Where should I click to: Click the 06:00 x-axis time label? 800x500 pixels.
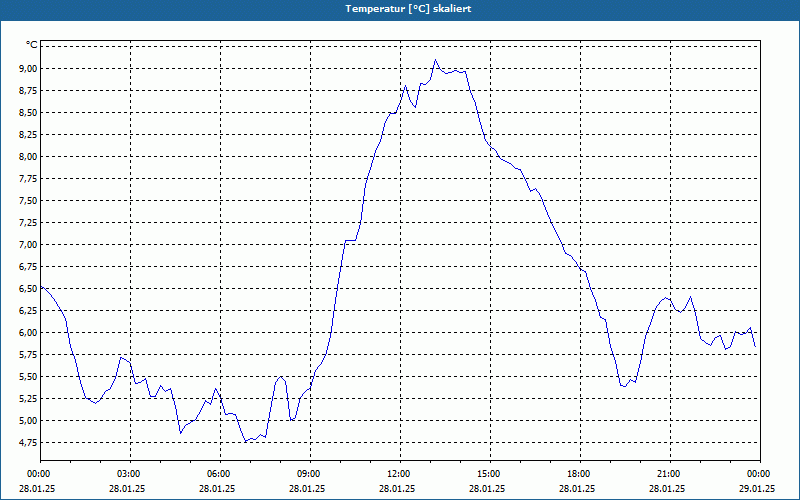click(x=220, y=474)
